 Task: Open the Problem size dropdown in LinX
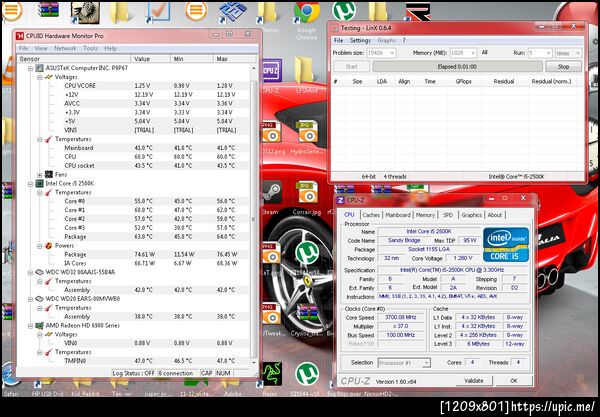pyautogui.click(x=392, y=53)
